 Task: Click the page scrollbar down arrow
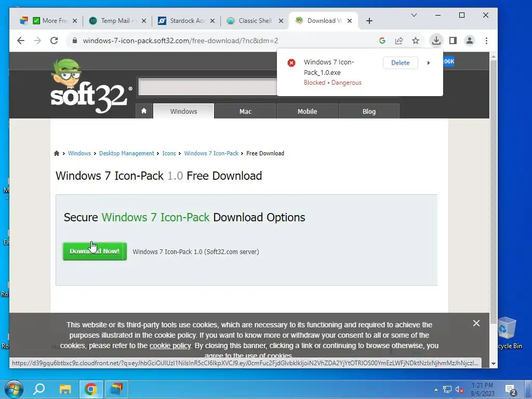pyautogui.click(x=494, y=363)
